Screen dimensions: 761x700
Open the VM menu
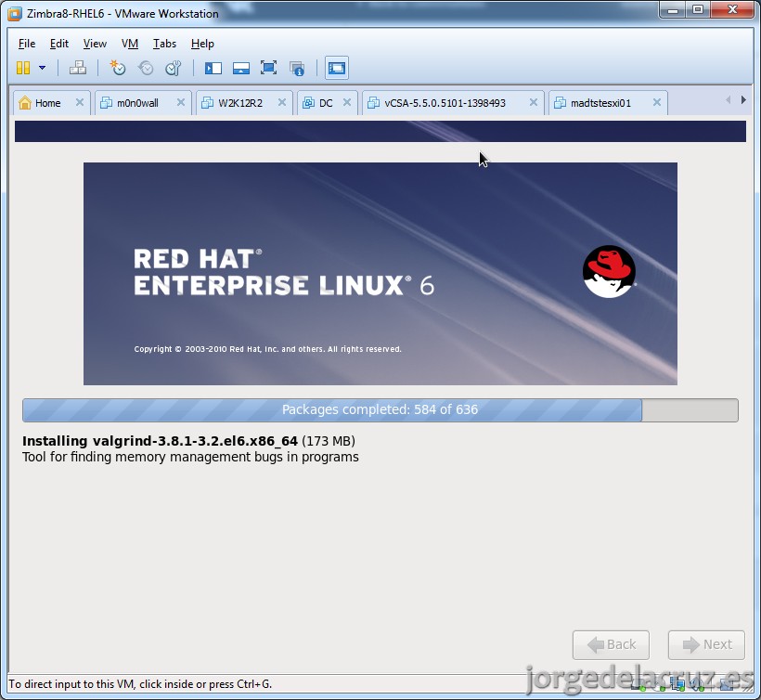(x=130, y=44)
